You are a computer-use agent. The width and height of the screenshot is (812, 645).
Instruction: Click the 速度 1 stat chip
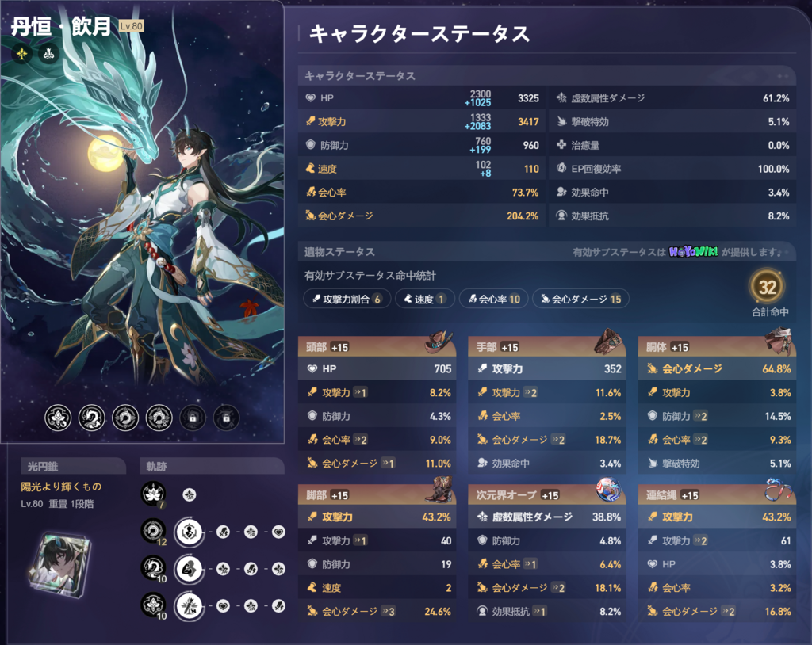(x=425, y=299)
